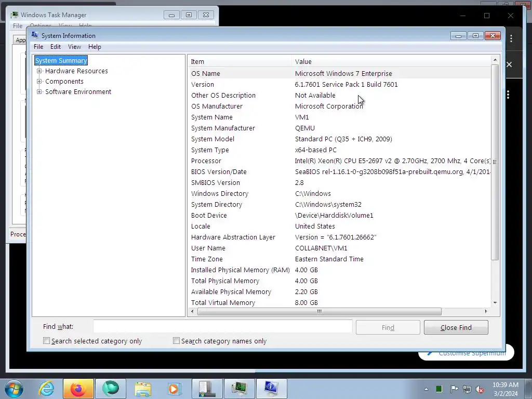Viewport: 532px width, 399px height.
Task: Open Action Center flag tray icon
Action: tap(454, 389)
